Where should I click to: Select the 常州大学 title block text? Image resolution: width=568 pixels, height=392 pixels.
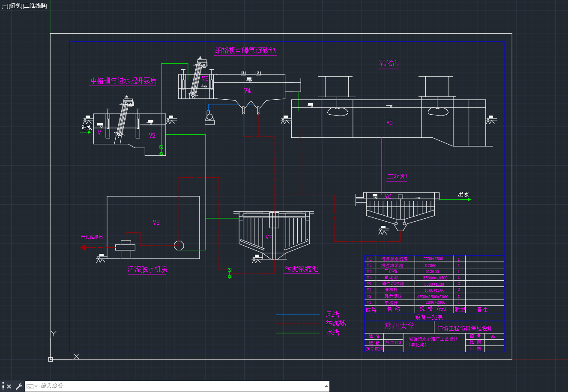400,326
